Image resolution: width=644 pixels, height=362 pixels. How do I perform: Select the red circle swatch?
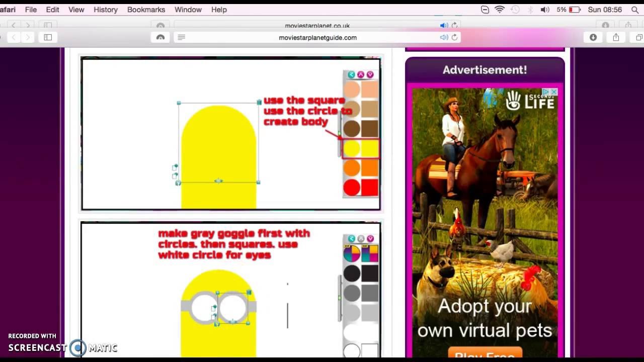[x=352, y=188]
